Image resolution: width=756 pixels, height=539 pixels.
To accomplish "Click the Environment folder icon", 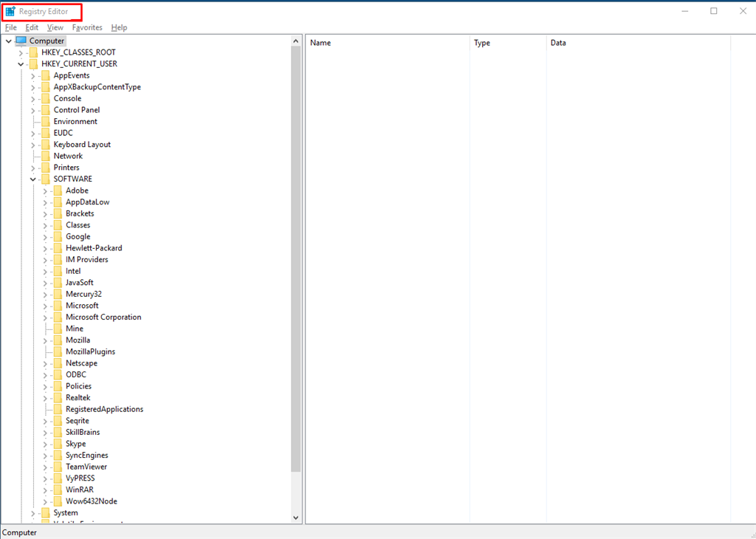I will [45, 122].
